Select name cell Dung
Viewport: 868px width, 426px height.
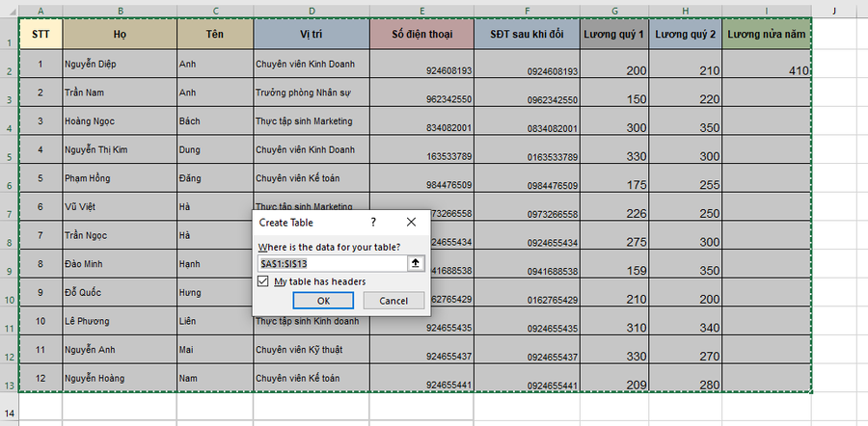[215, 149]
